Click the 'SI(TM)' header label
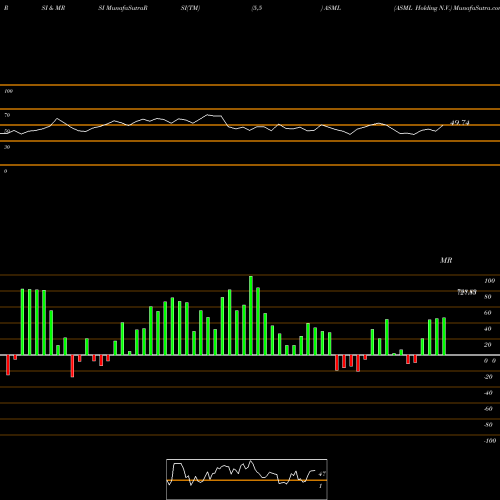Image resolution: width=500 pixels, height=500 pixels. pos(190,8)
